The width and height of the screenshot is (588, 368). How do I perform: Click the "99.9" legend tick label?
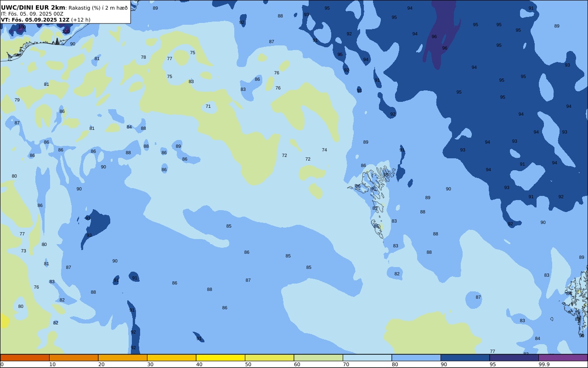click(544, 364)
